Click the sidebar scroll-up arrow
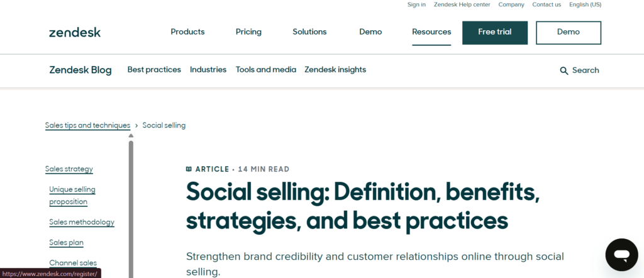 tap(131, 135)
